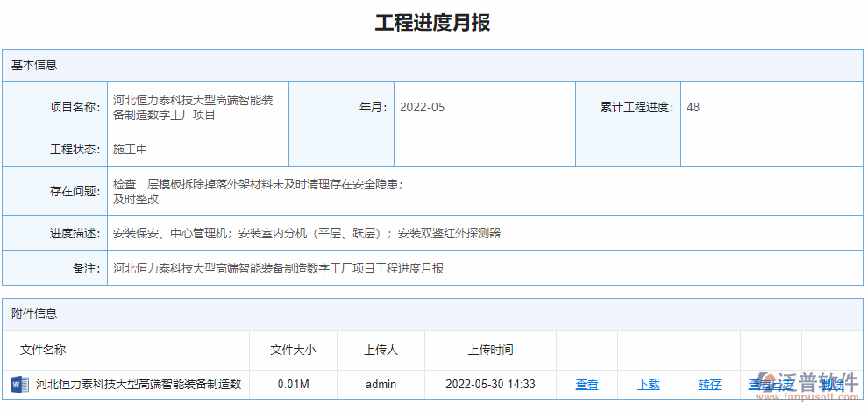Screen dimensions: 868x411
Task: Click the 文件名称 column header
Action: (43, 350)
